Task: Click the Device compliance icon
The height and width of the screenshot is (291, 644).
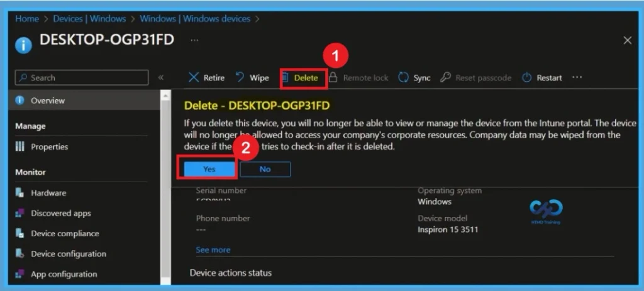Action: pos(19,233)
